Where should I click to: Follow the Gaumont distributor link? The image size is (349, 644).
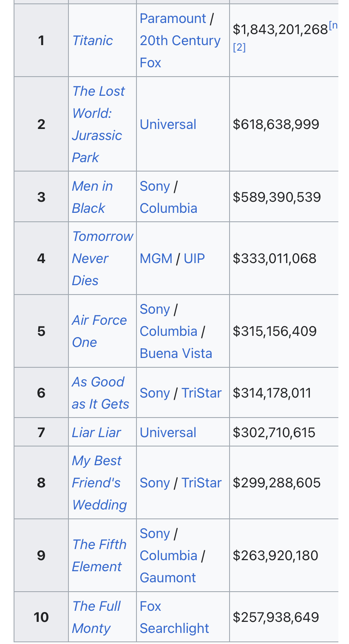(x=168, y=578)
